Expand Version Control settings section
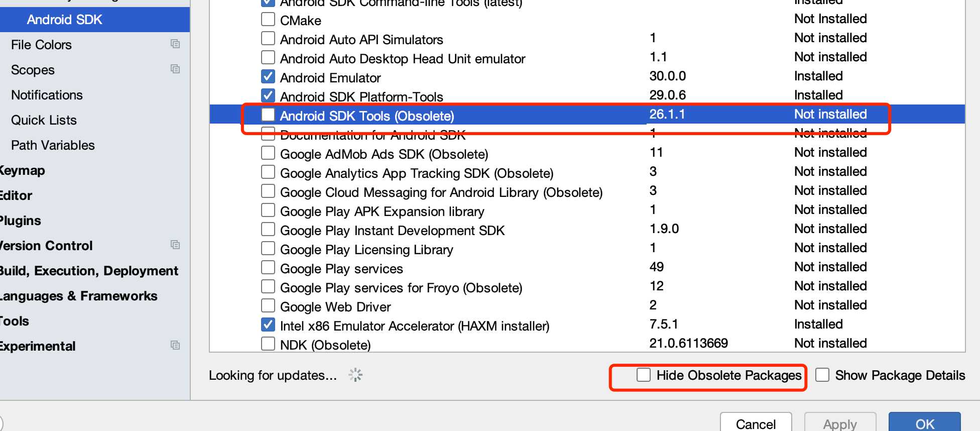This screenshot has height=431, width=980. (x=46, y=246)
